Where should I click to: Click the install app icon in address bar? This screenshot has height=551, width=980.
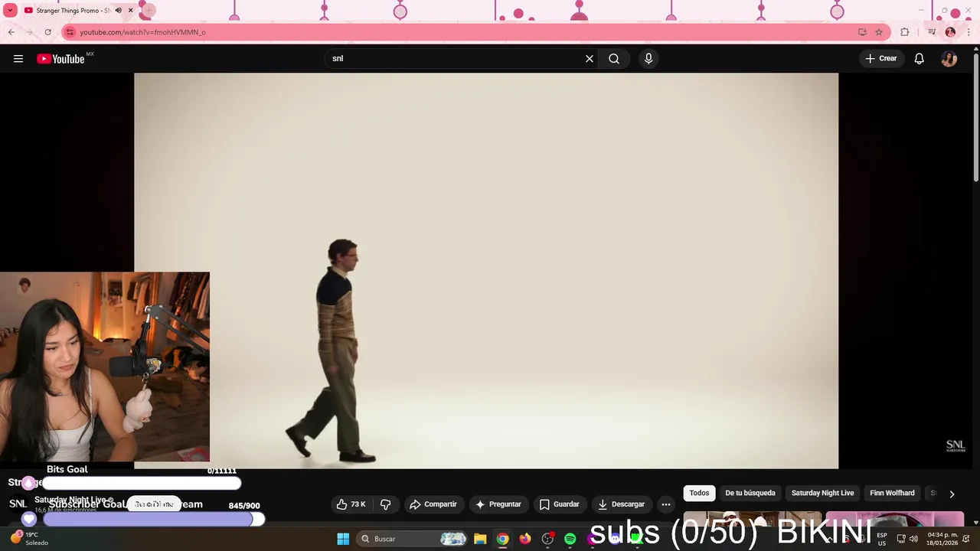coord(862,32)
